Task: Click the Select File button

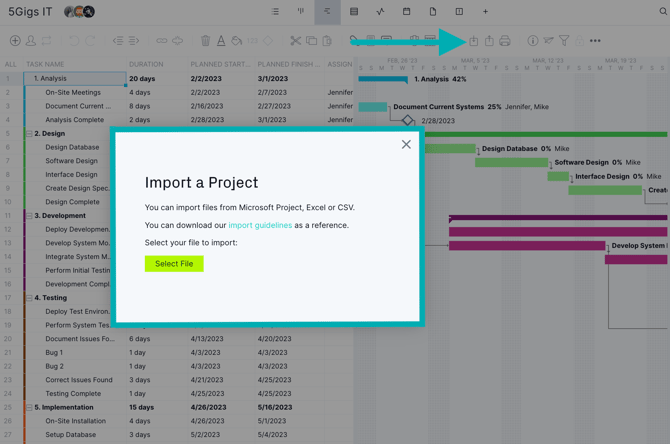Action: point(174,264)
